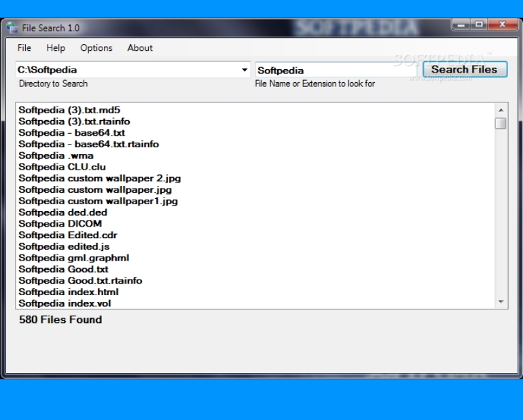Click the Search Files button
The width and height of the screenshot is (523, 420).
pos(464,69)
